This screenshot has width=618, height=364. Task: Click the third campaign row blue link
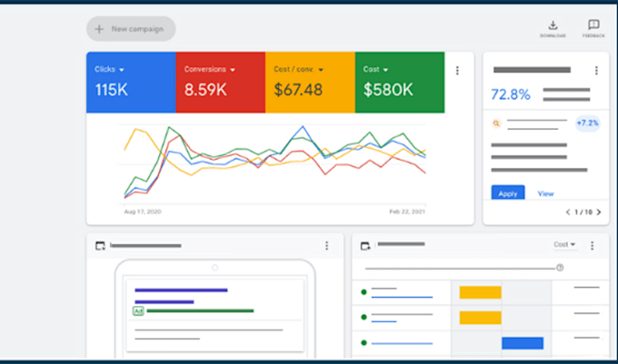point(402,343)
